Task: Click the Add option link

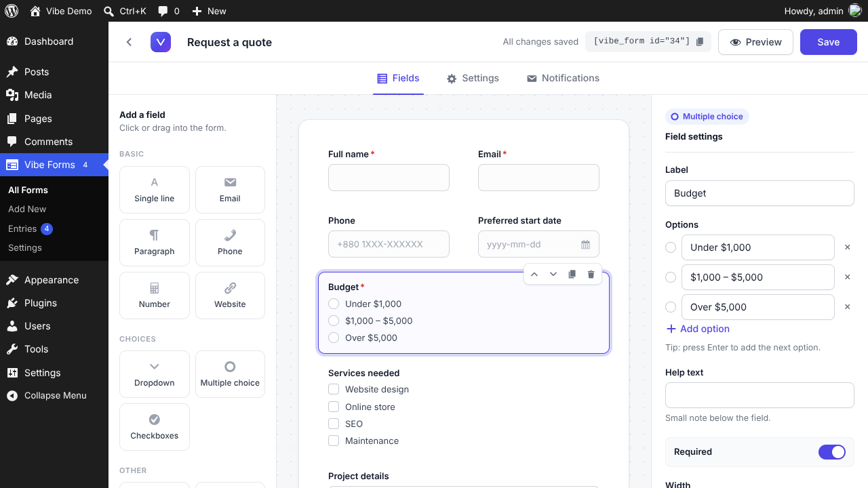Action: tap(698, 329)
